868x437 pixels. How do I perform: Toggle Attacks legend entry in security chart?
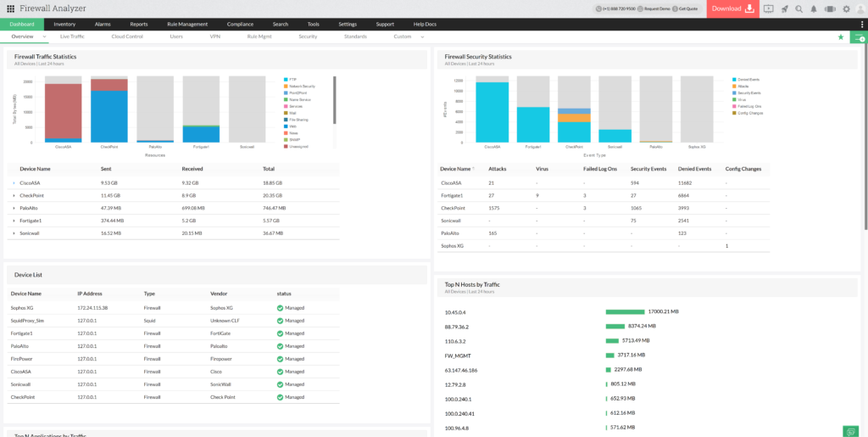tap(743, 86)
